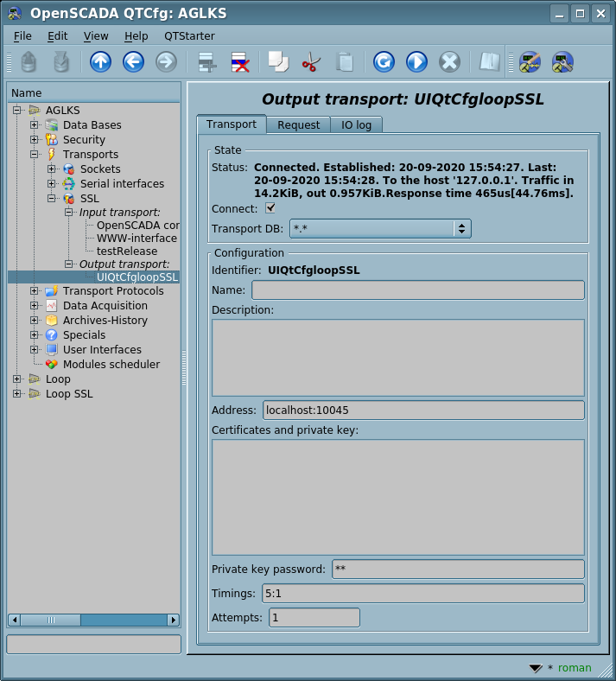Click into the Address field localhost:10045
Viewport: 616px width, 681px height.
coord(423,411)
